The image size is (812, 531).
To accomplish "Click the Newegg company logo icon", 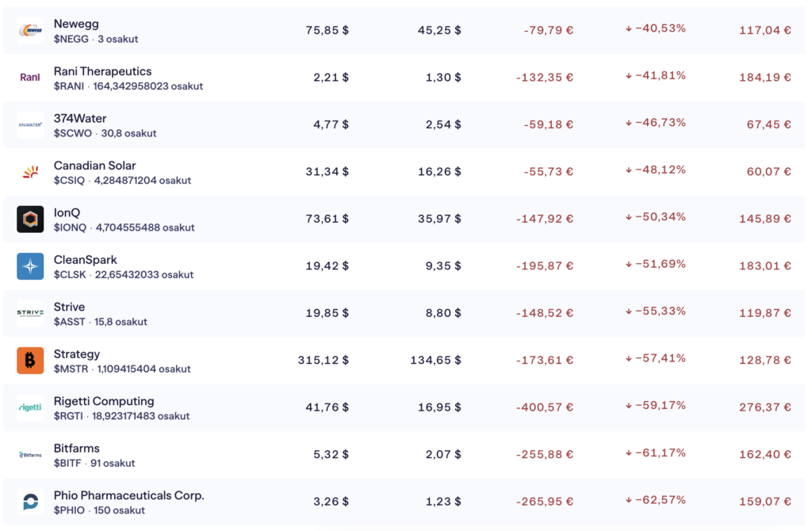I will [x=30, y=31].
